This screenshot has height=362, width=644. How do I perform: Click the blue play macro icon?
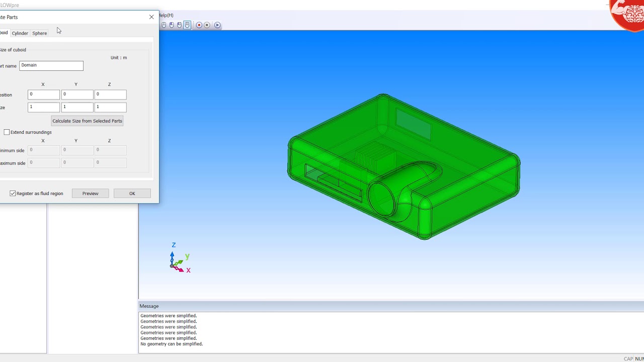coord(217,25)
